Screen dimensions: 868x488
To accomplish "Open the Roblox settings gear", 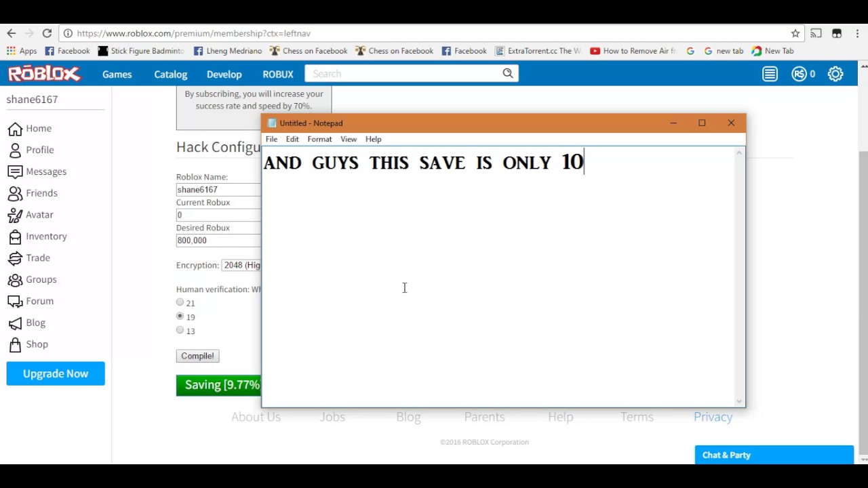I will pos(835,74).
